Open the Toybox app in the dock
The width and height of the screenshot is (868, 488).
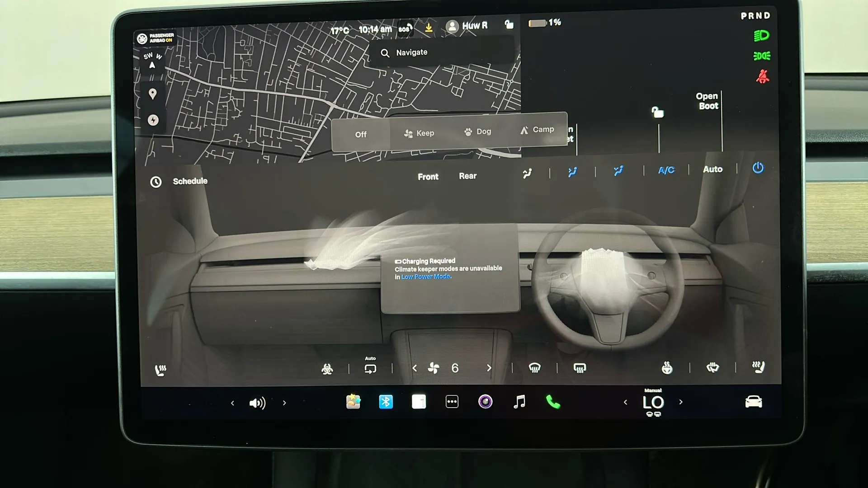click(x=353, y=401)
